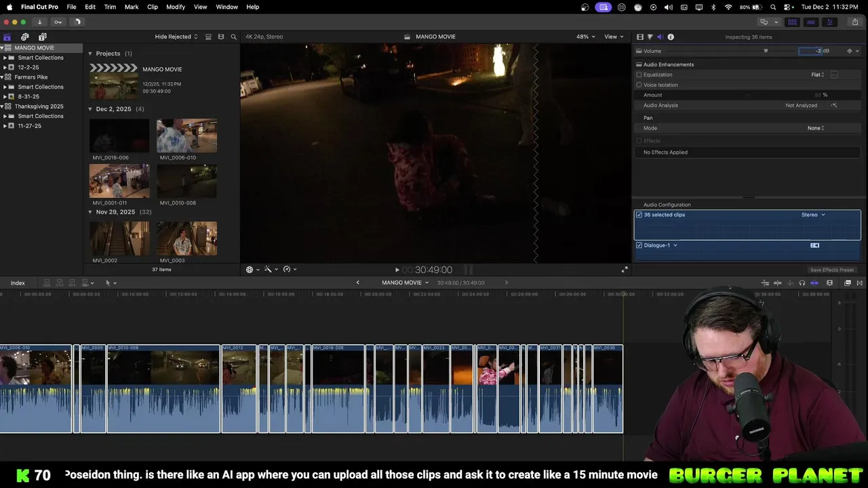Select the Farmers Pike library

pos(31,77)
